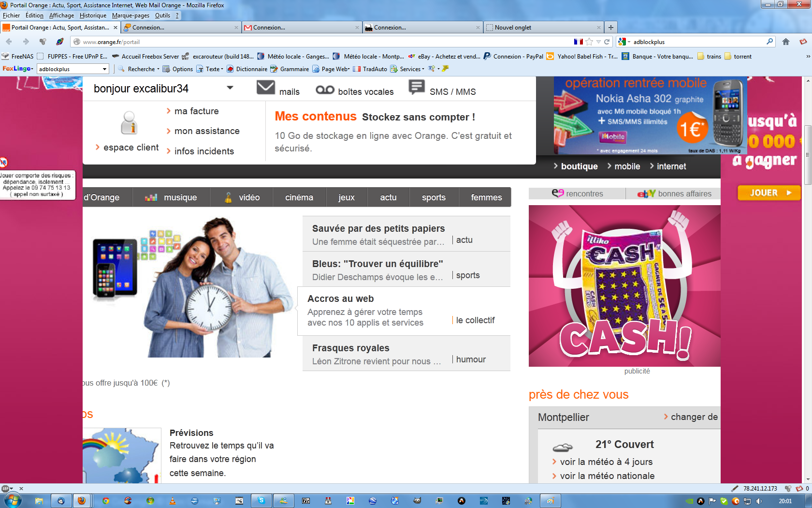
Task: Click the reload page icon in address bar
Action: click(607, 42)
